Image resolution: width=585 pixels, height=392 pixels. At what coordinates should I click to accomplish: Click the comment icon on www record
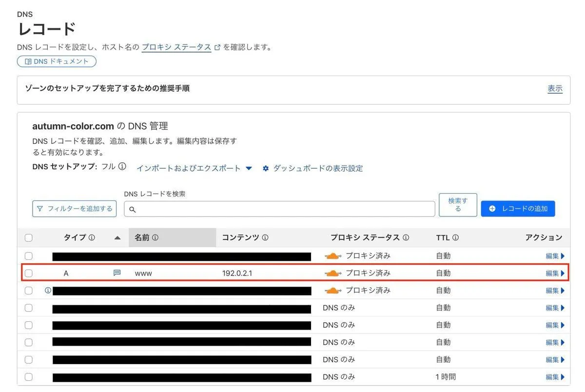(117, 273)
